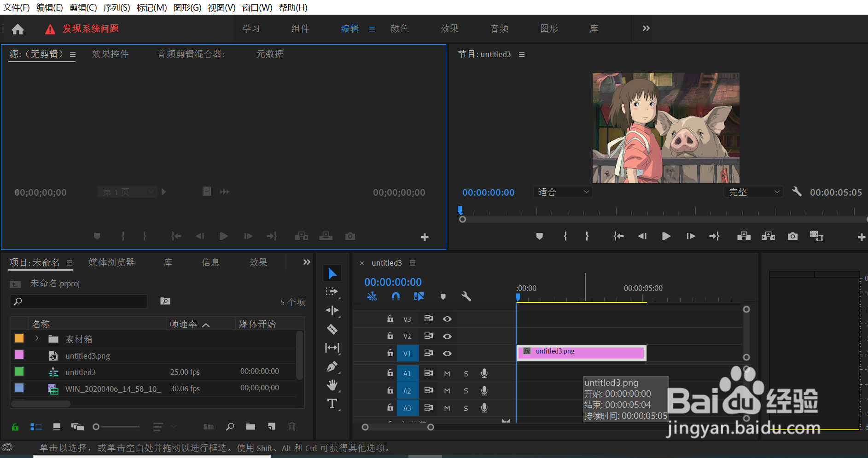Screen dimensions: 868x458
Task: Toggle Linked Selection in timeline
Action: coord(419,296)
